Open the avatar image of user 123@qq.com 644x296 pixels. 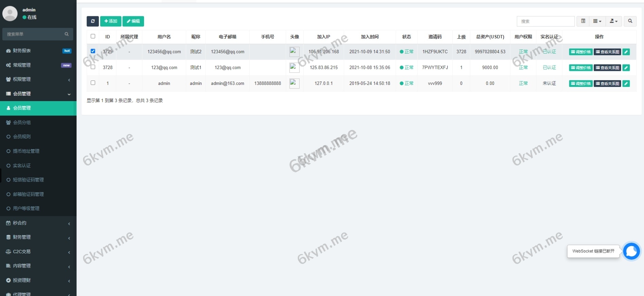[x=294, y=68]
